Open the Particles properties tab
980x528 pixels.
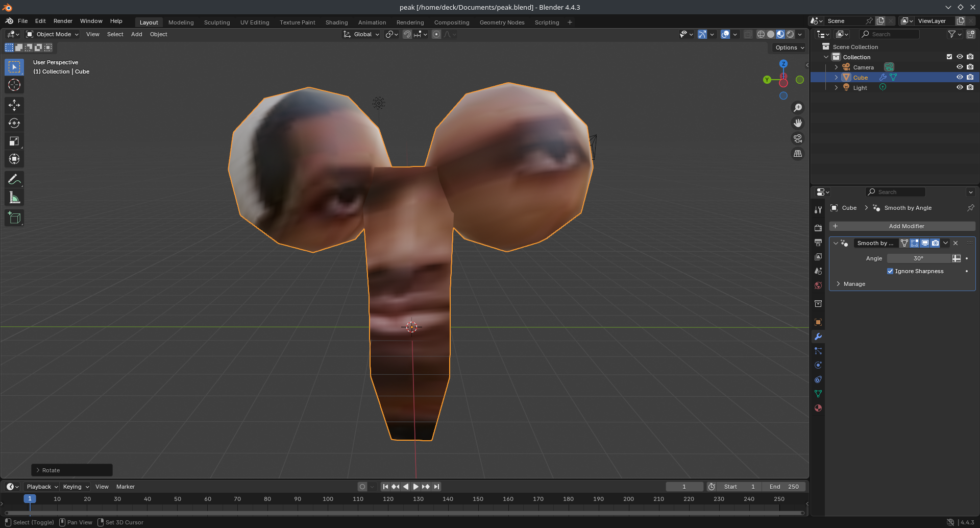tap(818, 351)
